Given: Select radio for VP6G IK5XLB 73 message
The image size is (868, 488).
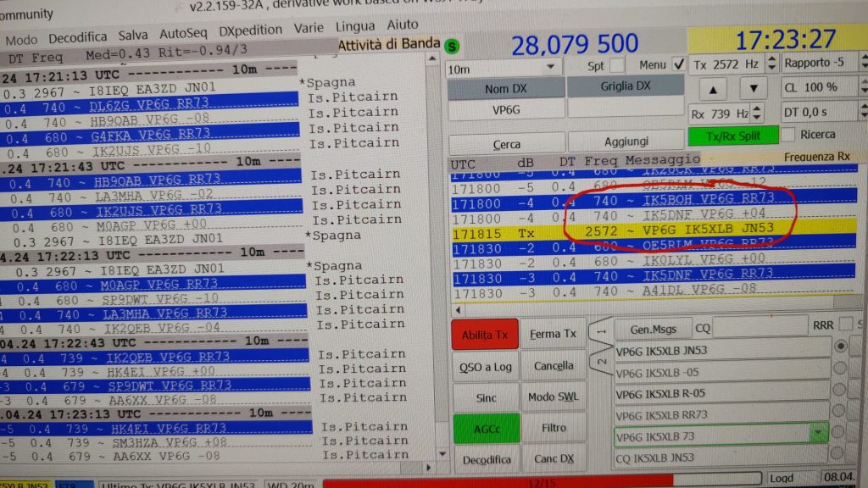Looking at the screenshot, I should coord(838,431).
